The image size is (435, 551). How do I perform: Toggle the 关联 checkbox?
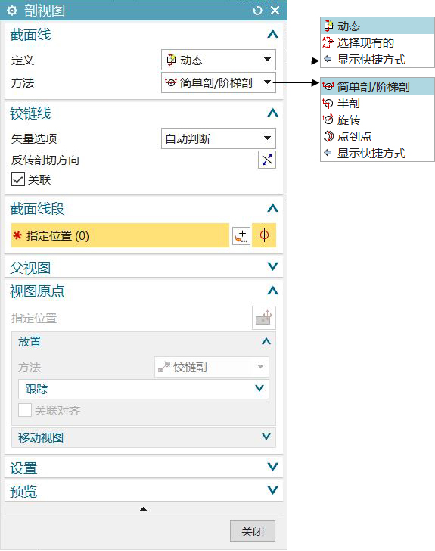18,179
